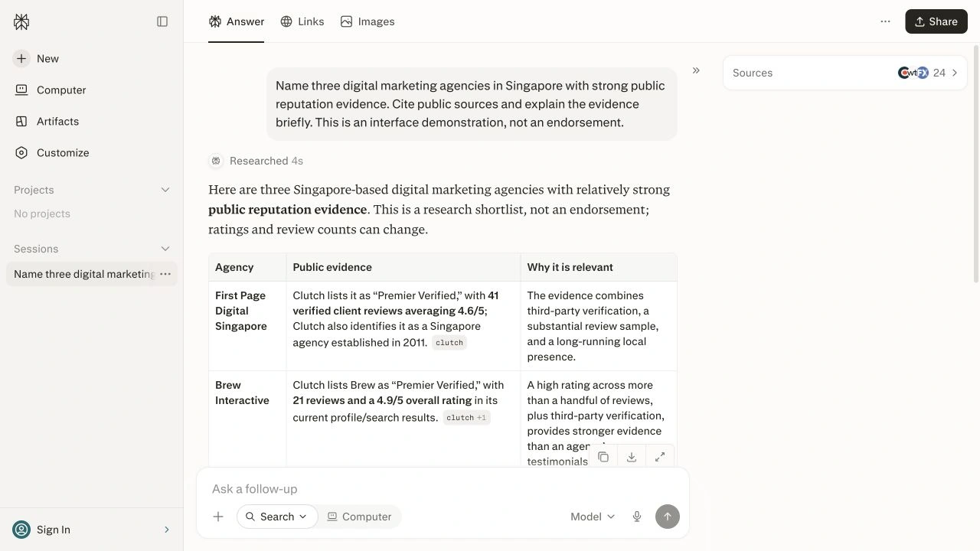
Task: Open the clutch +1 citation for Brew Interactive
Action: pyautogui.click(x=466, y=418)
